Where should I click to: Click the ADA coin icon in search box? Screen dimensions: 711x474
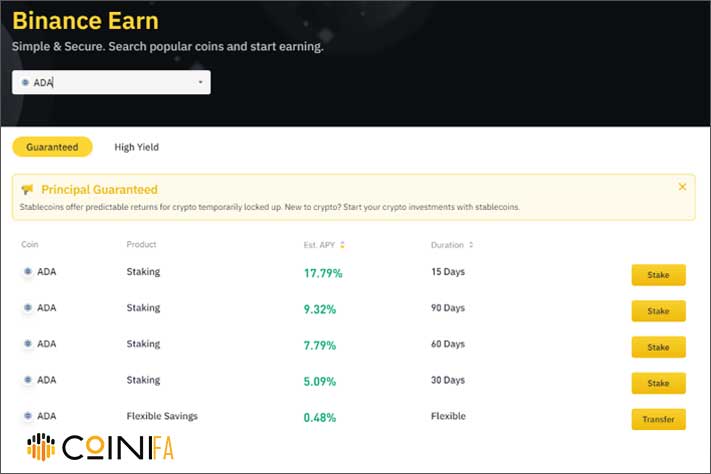tap(25, 82)
